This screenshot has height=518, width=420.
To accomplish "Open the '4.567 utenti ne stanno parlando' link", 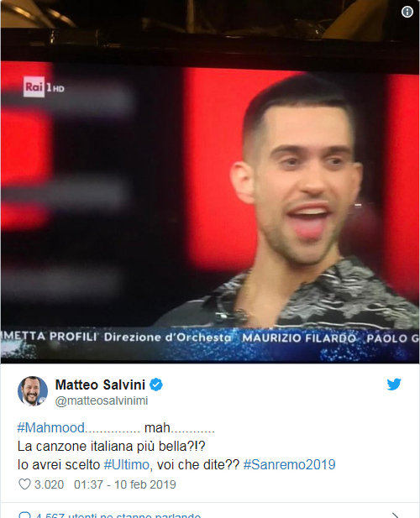I will pyautogui.click(x=118, y=515).
